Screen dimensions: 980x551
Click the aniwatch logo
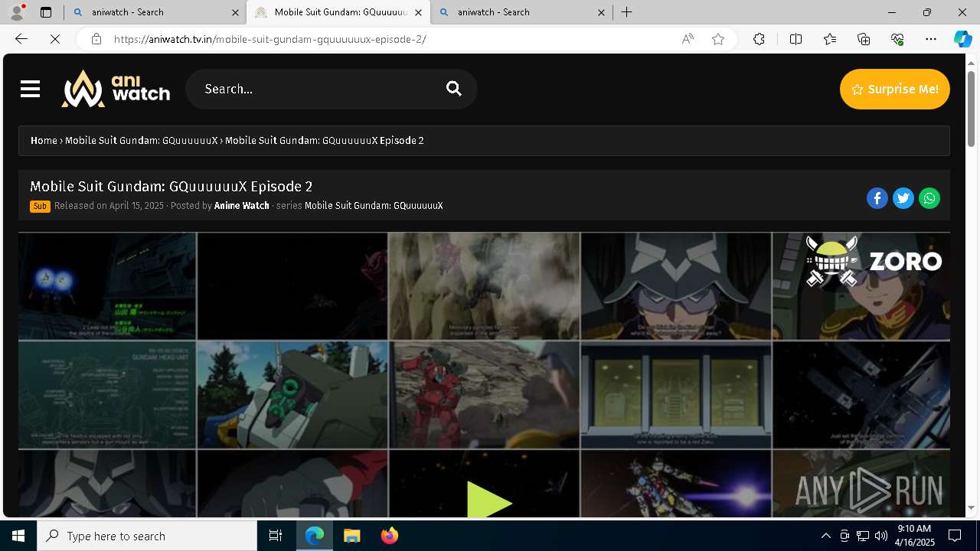coord(116,89)
